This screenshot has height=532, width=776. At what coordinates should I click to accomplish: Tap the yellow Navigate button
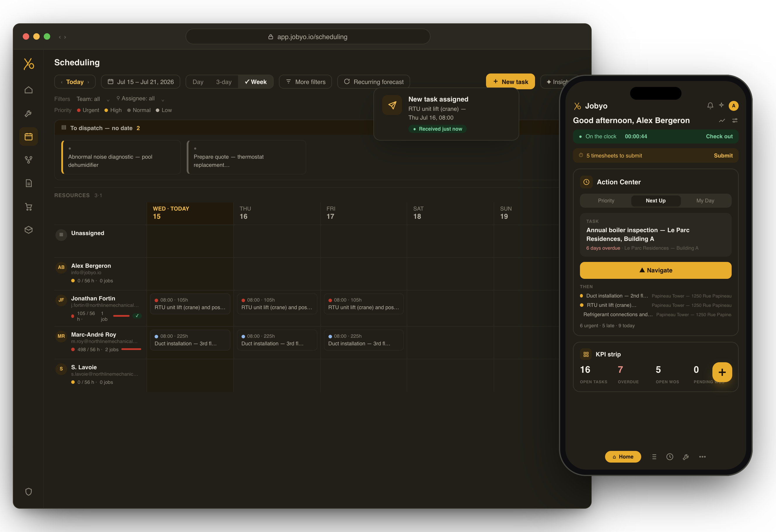[x=655, y=270]
